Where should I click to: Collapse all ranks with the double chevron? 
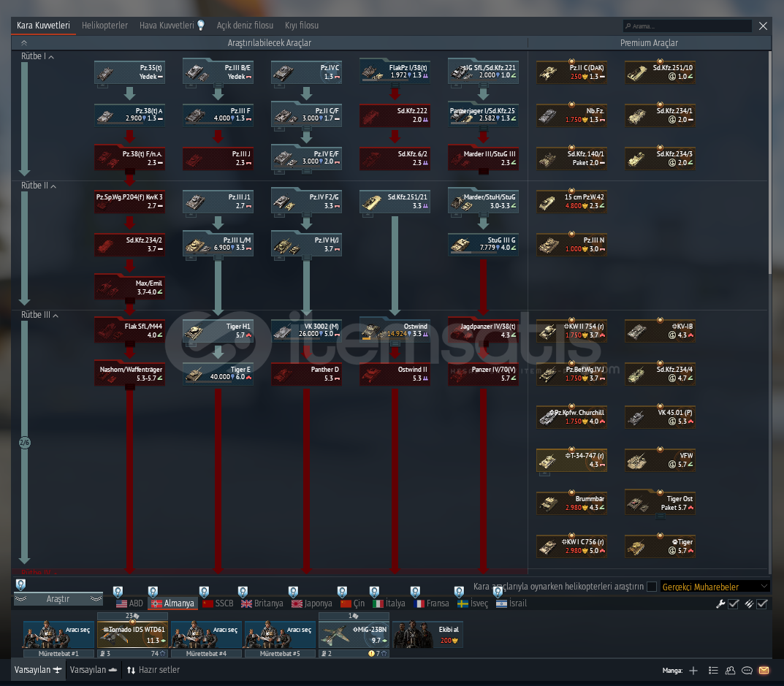pyautogui.click(x=23, y=43)
